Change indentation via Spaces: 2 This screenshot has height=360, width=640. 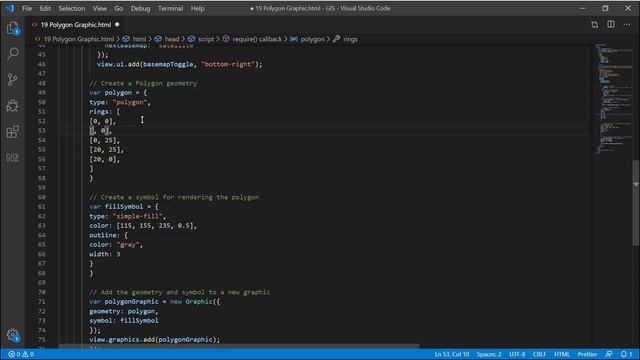(x=489, y=354)
